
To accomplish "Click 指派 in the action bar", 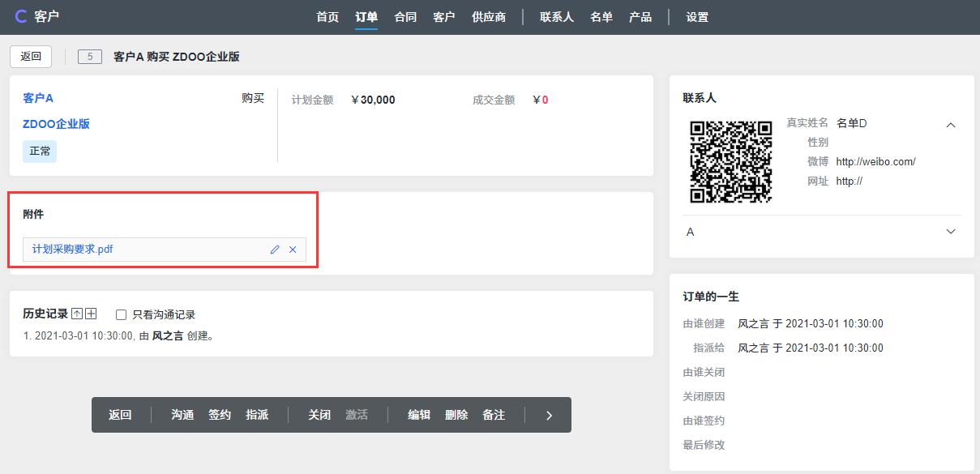I will 257,415.
